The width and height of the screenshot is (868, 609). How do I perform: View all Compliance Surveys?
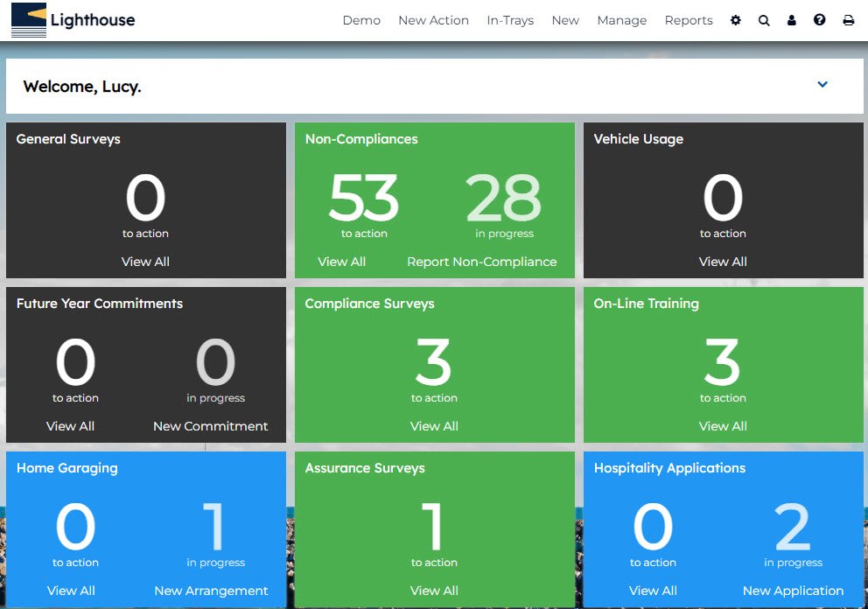point(434,426)
